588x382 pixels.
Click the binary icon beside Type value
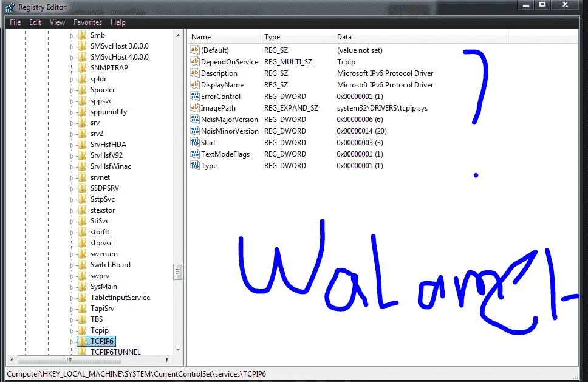point(194,165)
